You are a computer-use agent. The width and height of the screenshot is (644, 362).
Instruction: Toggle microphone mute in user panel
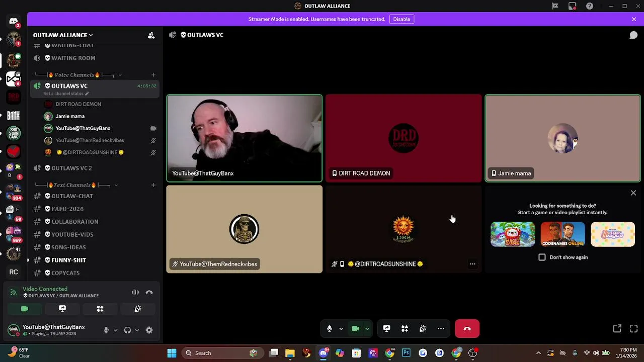click(106, 330)
